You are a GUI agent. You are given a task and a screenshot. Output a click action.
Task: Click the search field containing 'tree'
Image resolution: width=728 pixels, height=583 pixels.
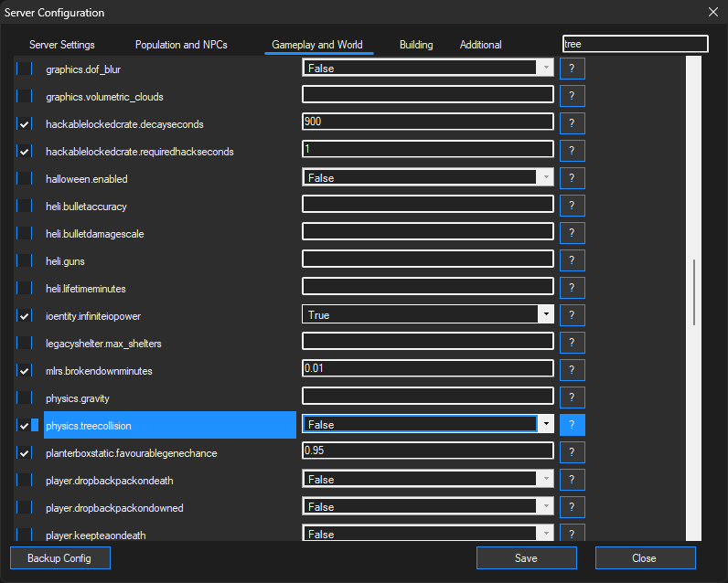[x=635, y=44]
